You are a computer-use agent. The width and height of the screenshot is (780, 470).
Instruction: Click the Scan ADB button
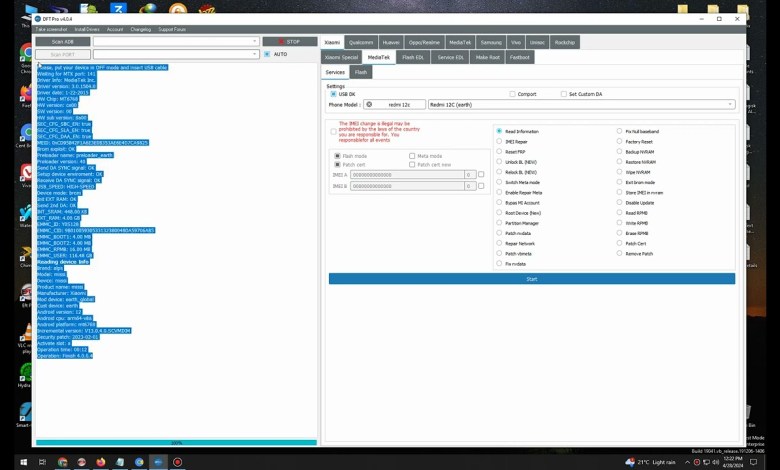63,41
